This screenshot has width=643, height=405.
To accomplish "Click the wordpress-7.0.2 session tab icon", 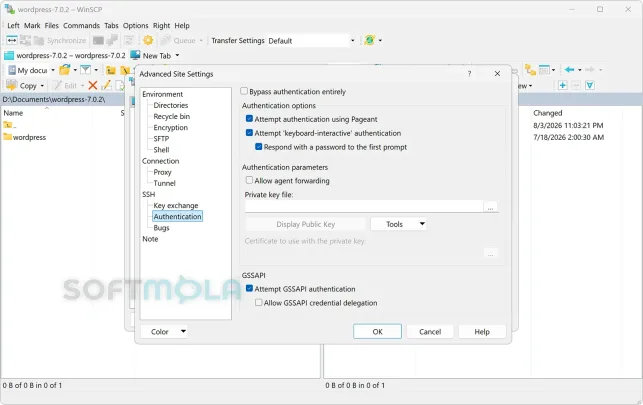I will point(9,55).
